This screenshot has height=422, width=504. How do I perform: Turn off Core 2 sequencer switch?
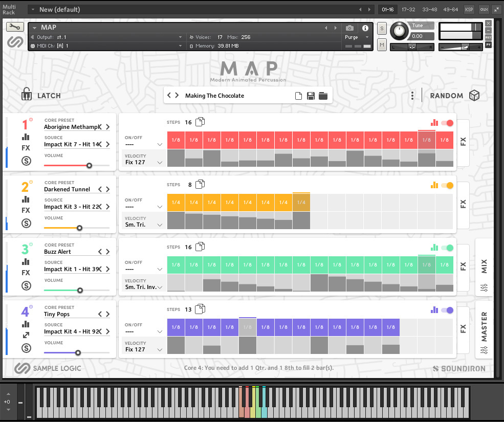(x=447, y=185)
